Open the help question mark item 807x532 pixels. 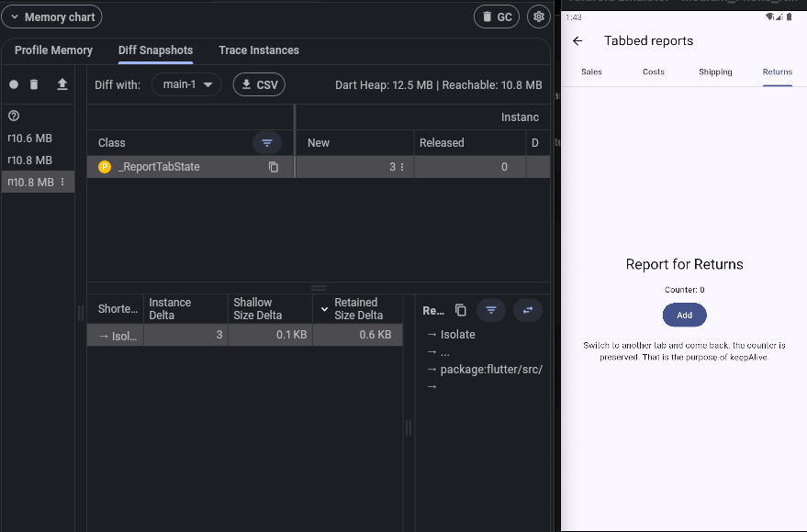14,116
